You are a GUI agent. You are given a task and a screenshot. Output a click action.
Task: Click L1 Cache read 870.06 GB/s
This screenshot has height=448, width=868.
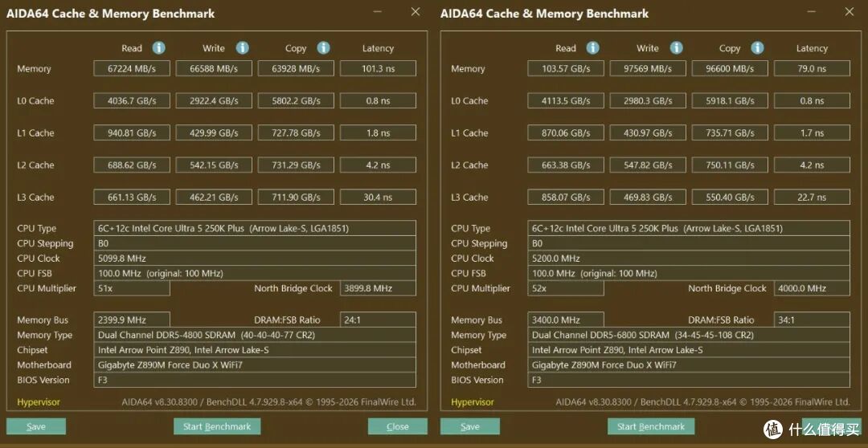point(566,132)
